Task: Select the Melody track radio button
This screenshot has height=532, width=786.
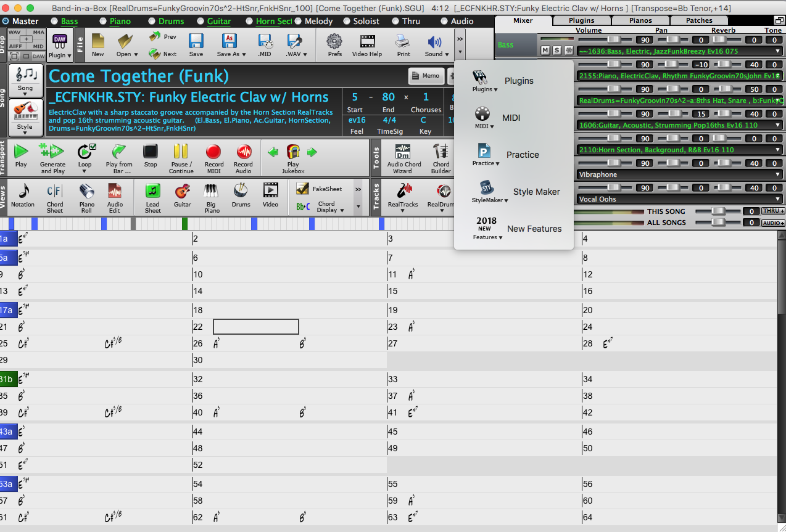Action: tap(297, 21)
